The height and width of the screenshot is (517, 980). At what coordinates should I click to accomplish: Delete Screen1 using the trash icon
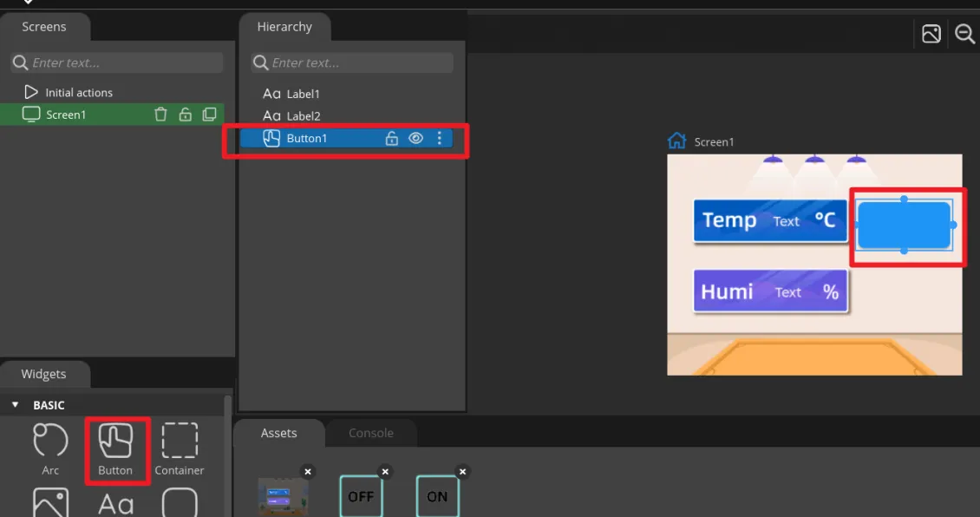[160, 115]
